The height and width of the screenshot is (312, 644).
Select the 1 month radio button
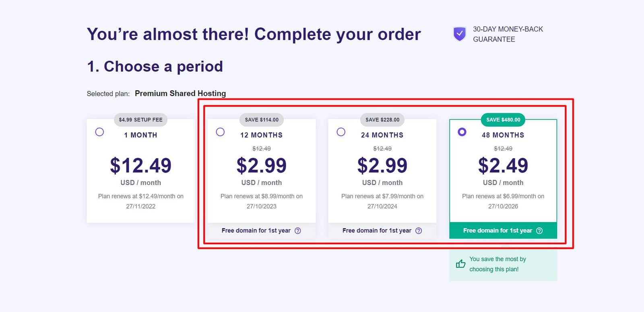99,132
